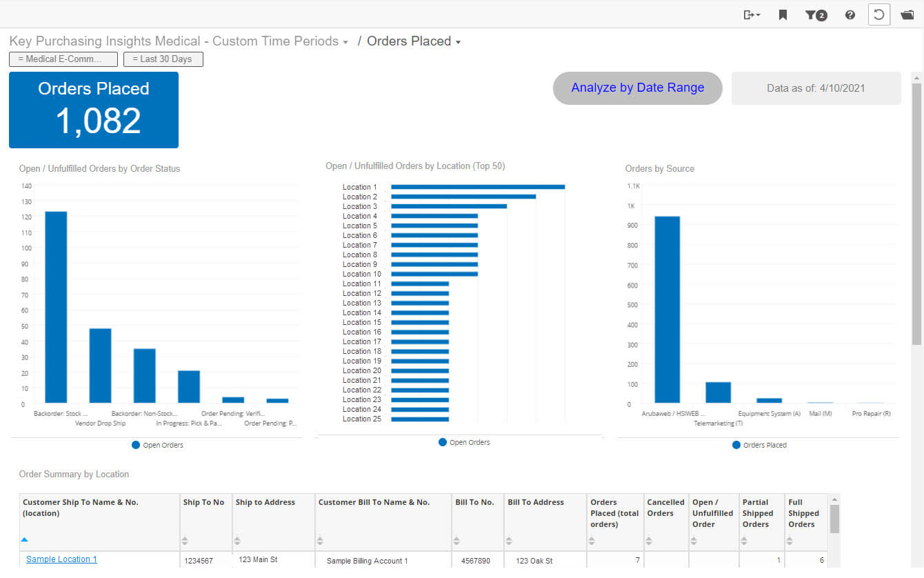Click the bookmark icon in toolbar
This screenshot has width=924, height=578.
click(783, 14)
